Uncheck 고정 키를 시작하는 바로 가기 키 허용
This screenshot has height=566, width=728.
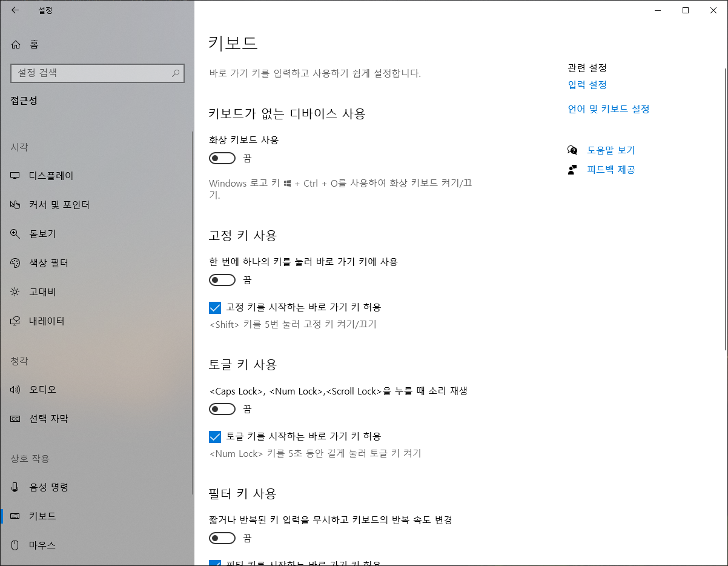(215, 307)
